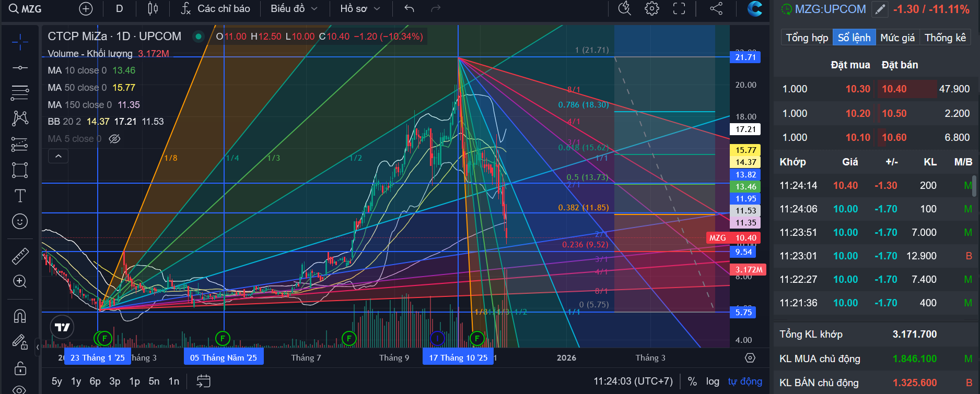The width and height of the screenshot is (980, 394).
Task: Switch to the Tổng hợp tab
Action: click(807, 38)
